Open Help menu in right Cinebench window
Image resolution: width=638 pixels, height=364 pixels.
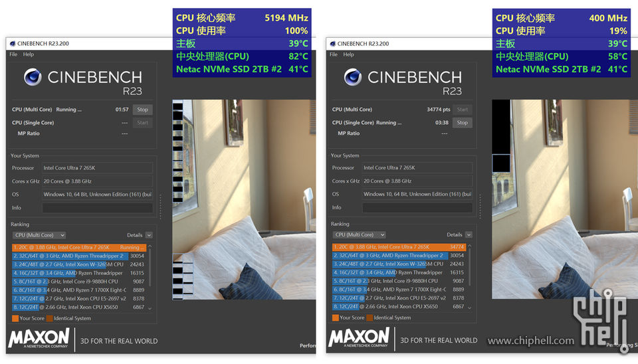point(349,54)
